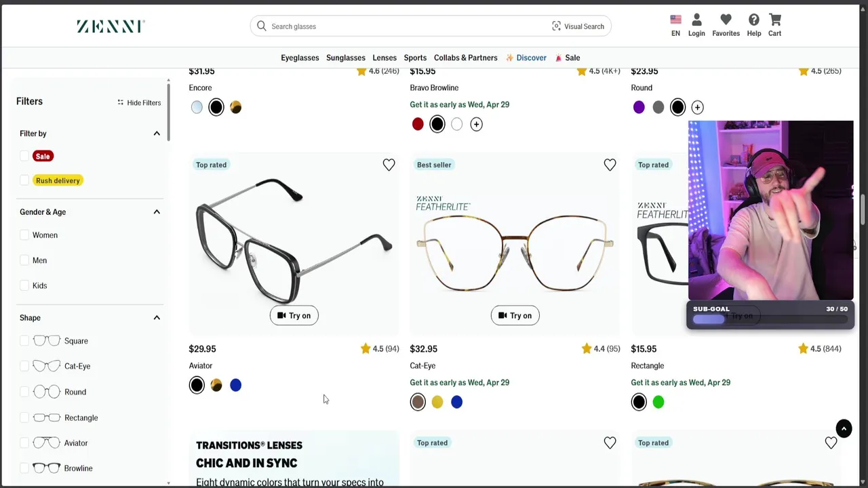
Task: Open Visual Search camera icon
Action: [556, 26]
